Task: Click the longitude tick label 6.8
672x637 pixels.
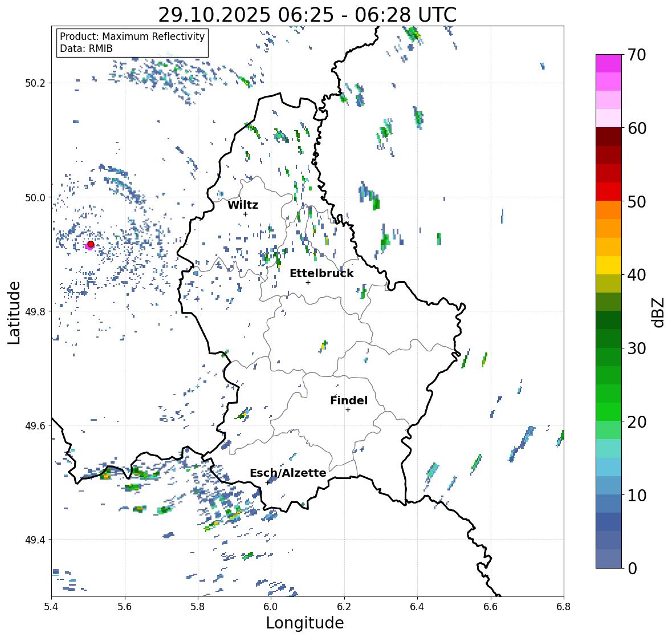Action: coord(563,607)
